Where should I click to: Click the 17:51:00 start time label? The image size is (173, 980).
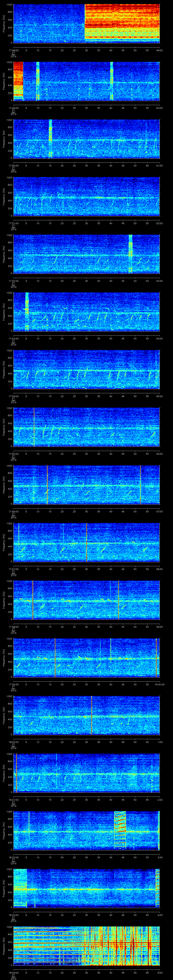[13, 223]
